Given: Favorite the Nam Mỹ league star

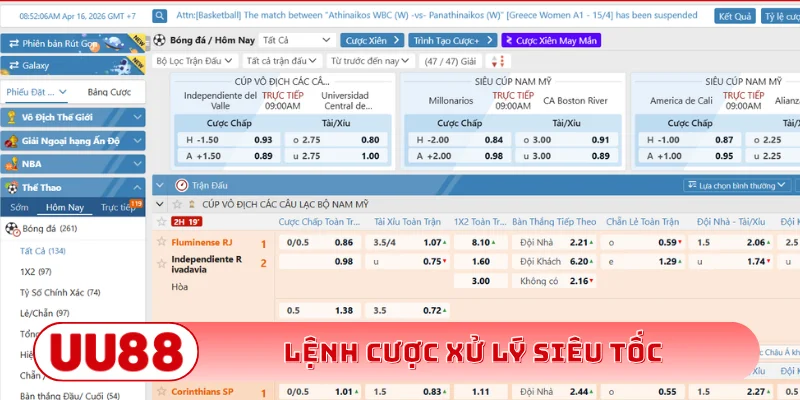Looking at the screenshot, I should click(177, 205).
